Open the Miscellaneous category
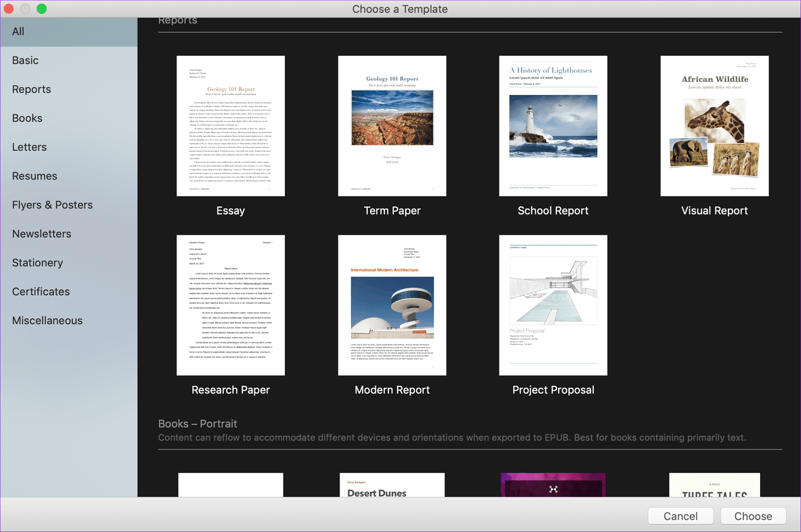The width and height of the screenshot is (801, 532). pos(68,320)
